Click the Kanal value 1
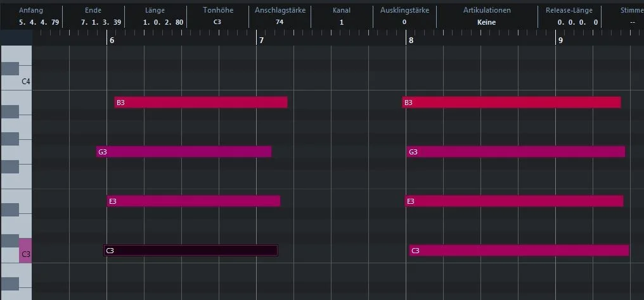The image size is (644, 300). (342, 23)
